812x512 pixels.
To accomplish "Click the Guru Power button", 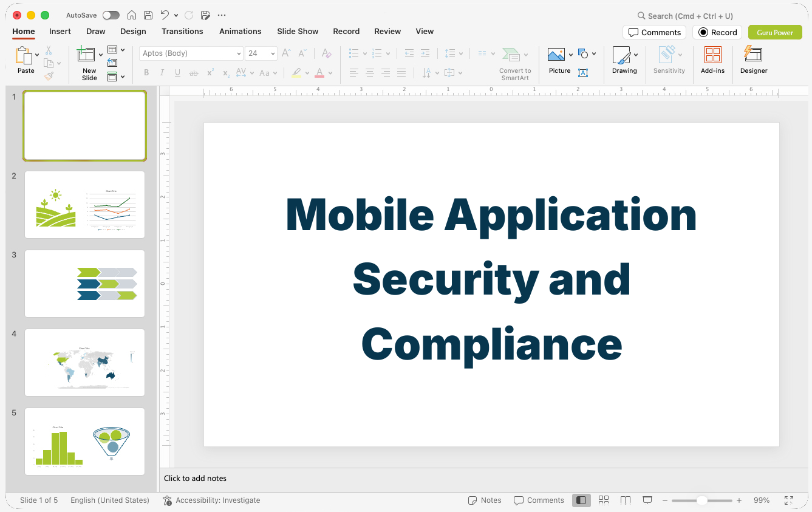I will point(775,32).
